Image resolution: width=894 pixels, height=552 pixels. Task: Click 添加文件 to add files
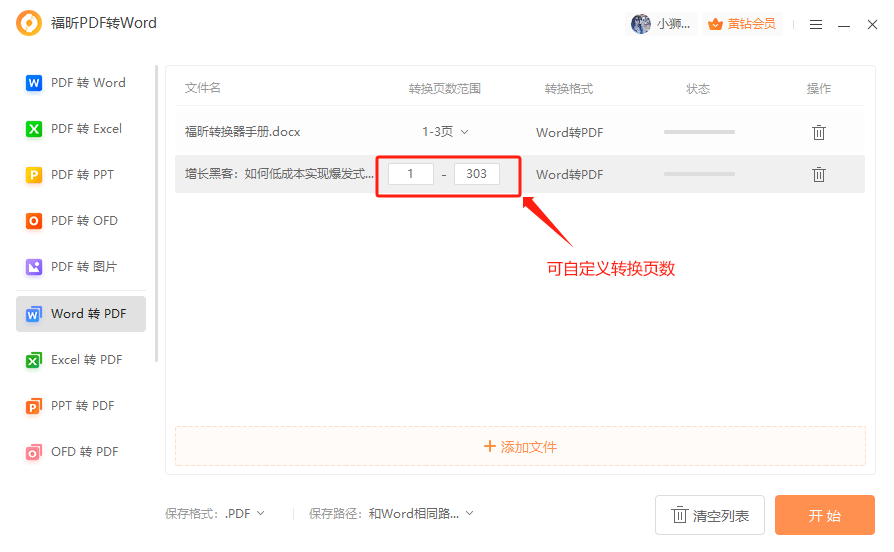(520, 447)
